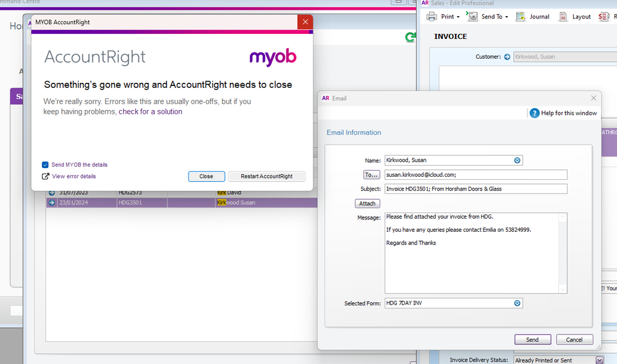This screenshot has height=364, width=617.
Task: Click the Attach button
Action: [x=367, y=203]
